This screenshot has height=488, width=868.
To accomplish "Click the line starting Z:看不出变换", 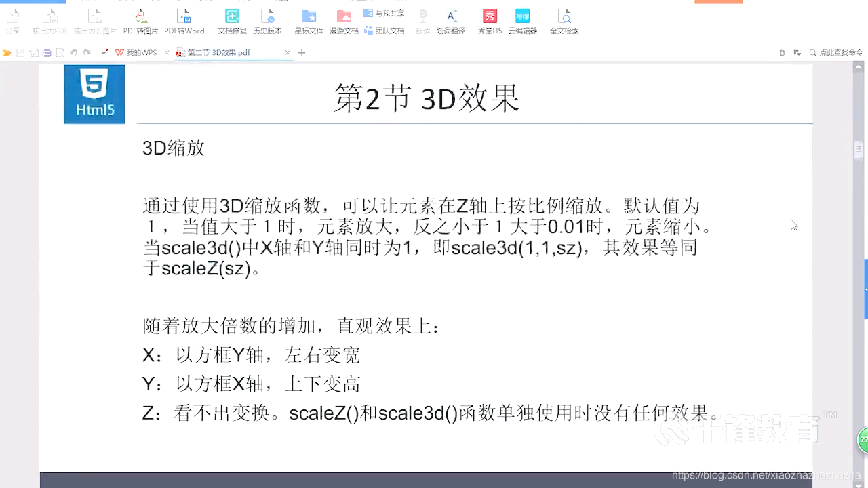I will (431, 413).
